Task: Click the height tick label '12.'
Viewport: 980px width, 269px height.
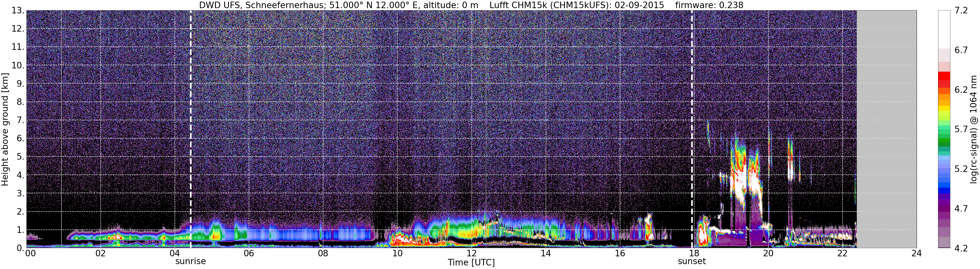Action: (18, 29)
